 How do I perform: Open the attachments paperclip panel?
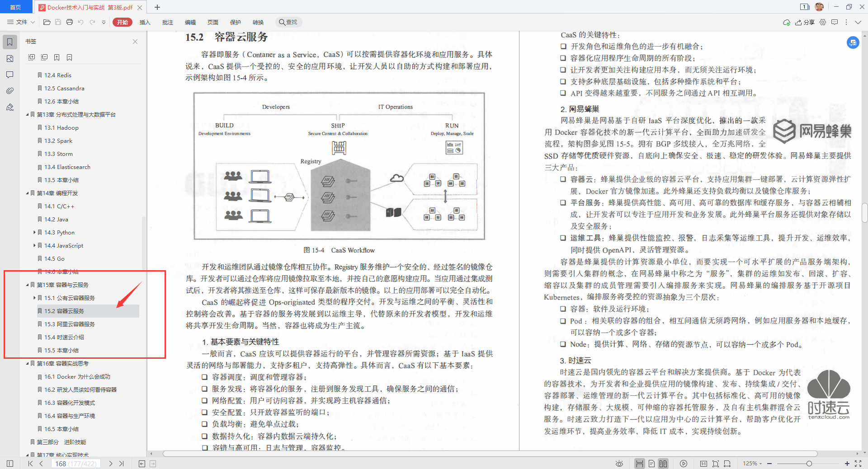click(x=9, y=91)
